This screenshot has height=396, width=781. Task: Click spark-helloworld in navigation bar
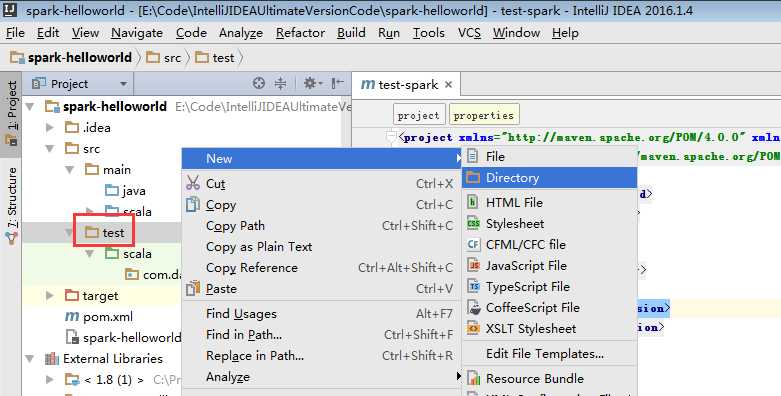[71, 58]
